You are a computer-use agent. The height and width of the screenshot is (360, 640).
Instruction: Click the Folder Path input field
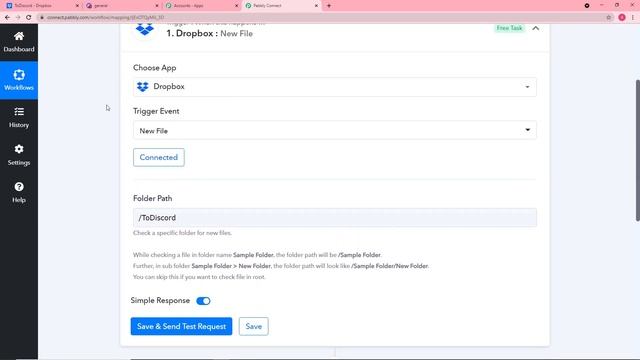[x=335, y=218]
